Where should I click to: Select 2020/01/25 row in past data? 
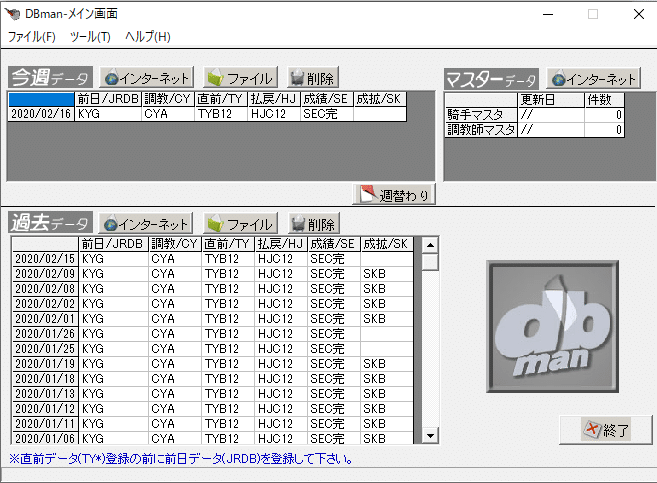point(213,349)
